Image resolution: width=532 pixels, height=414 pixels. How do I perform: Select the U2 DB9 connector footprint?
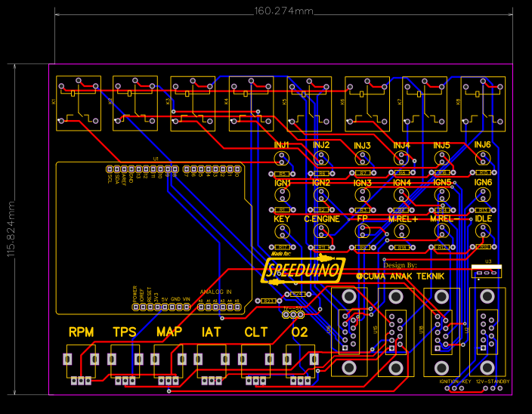tap(487, 332)
